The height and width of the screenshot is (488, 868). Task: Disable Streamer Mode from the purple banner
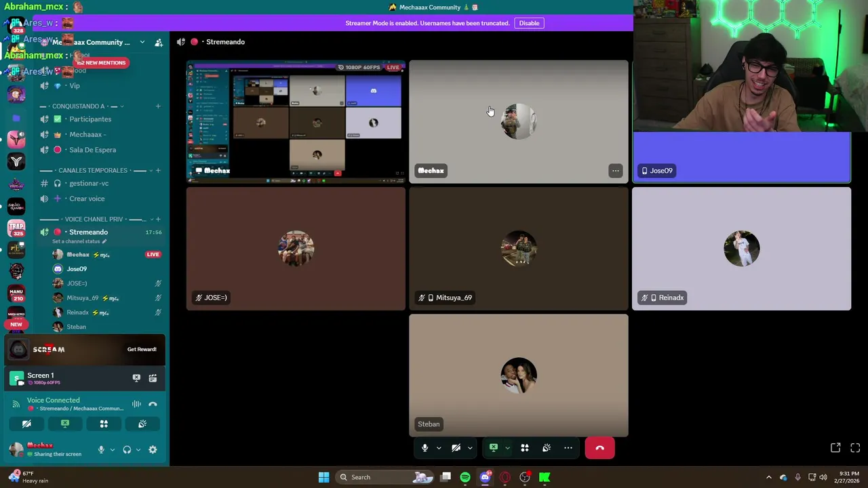point(529,23)
